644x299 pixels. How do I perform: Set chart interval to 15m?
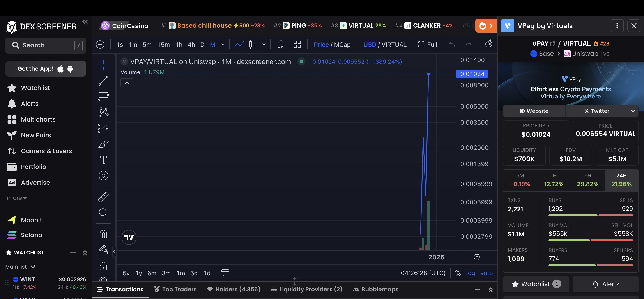(163, 45)
